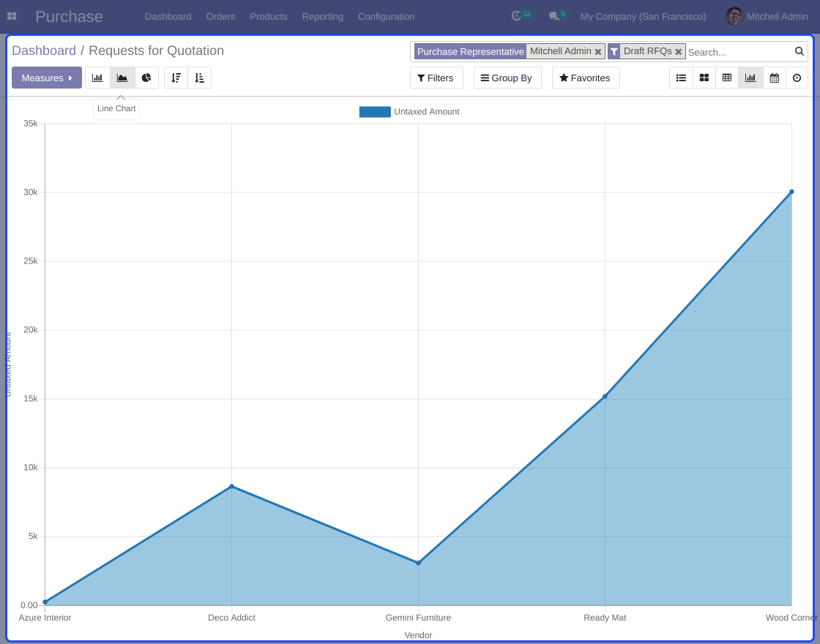Image resolution: width=820 pixels, height=644 pixels.
Task: Open the Group By dropdown
Action: click(507, 78)
